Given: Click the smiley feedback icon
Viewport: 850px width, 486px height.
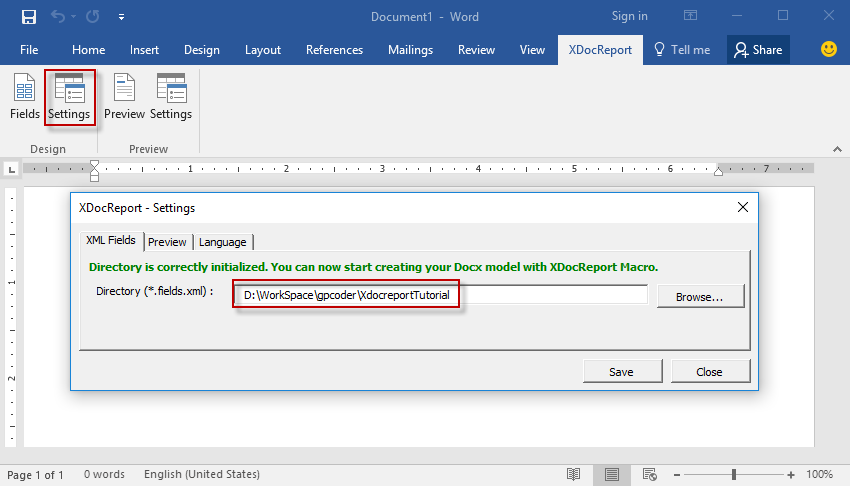Looking at the screenshot, I should pos(829,49).
